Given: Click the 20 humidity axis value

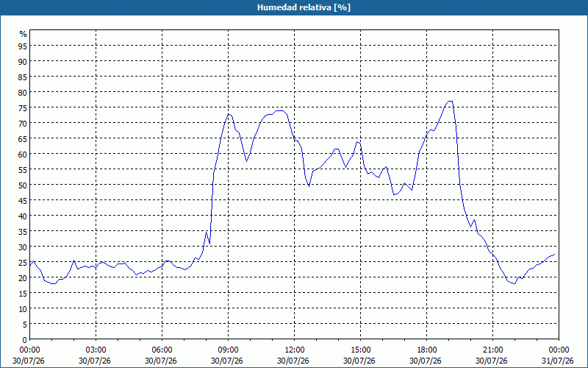Looking at the screenshot, I should click(x=23, y=277).
